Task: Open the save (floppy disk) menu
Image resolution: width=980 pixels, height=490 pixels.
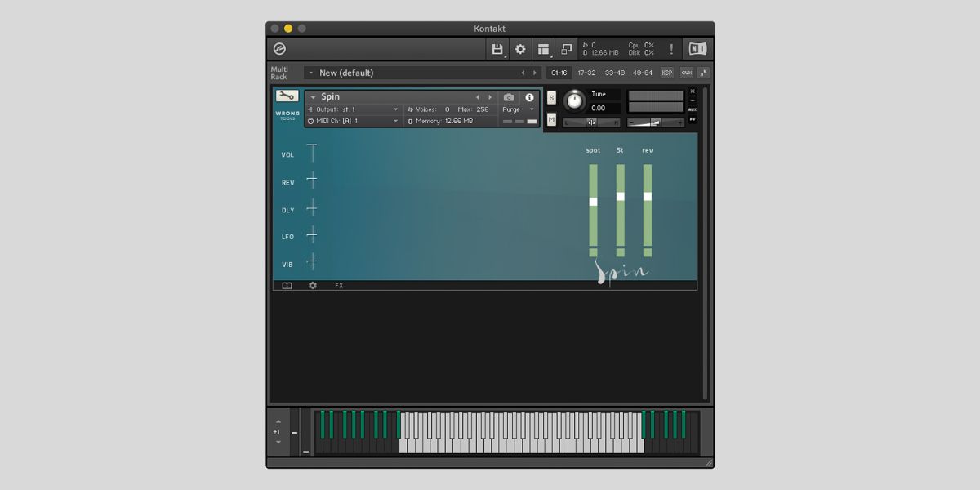Action: [497, 49]
